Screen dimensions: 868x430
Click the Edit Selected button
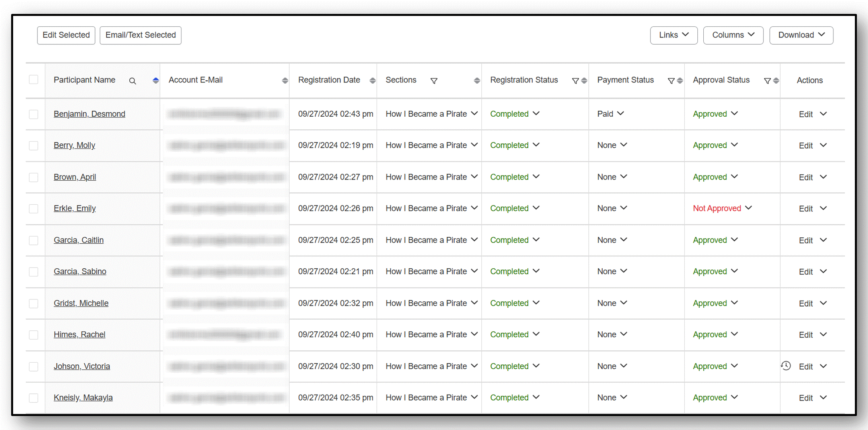(66, 35)
